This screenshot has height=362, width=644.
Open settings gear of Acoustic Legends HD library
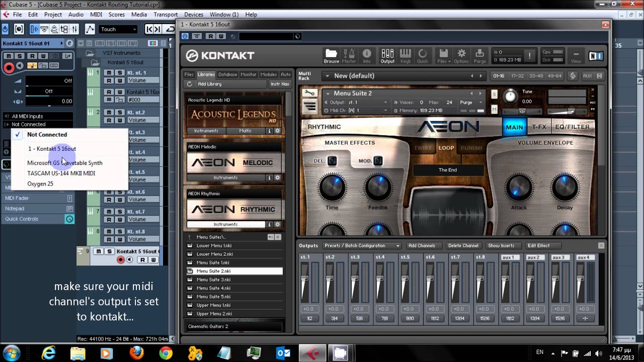point(277,131)
